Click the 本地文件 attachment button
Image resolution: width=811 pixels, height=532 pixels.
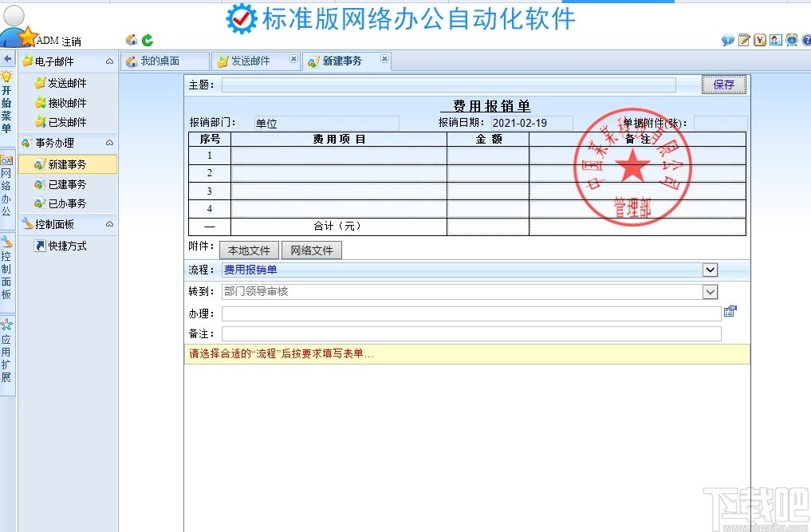point(248,250)
